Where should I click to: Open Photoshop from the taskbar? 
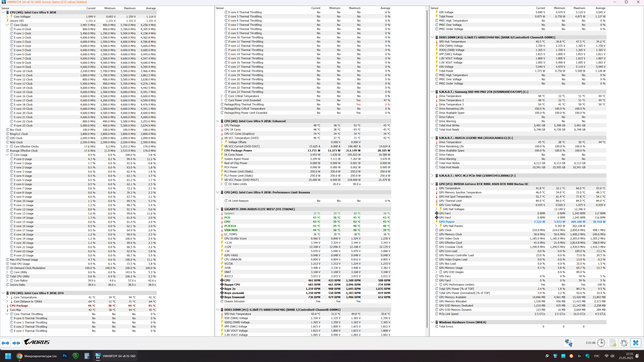coord(65,356)
